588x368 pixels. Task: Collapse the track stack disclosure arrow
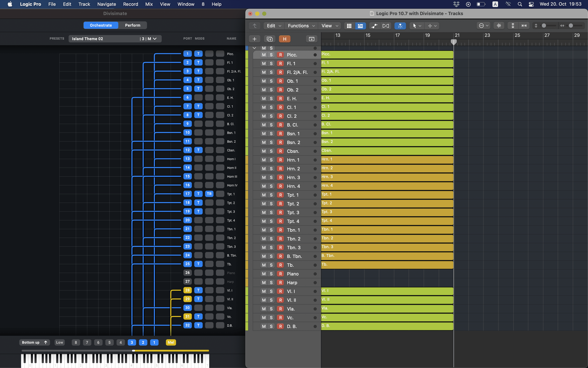(x=254, y=48)
